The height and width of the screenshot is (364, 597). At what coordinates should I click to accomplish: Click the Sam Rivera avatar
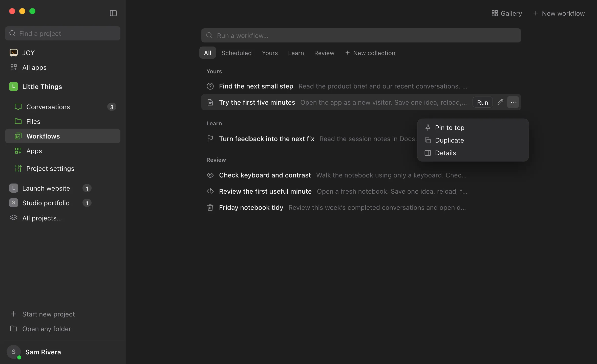pos(14,352)
